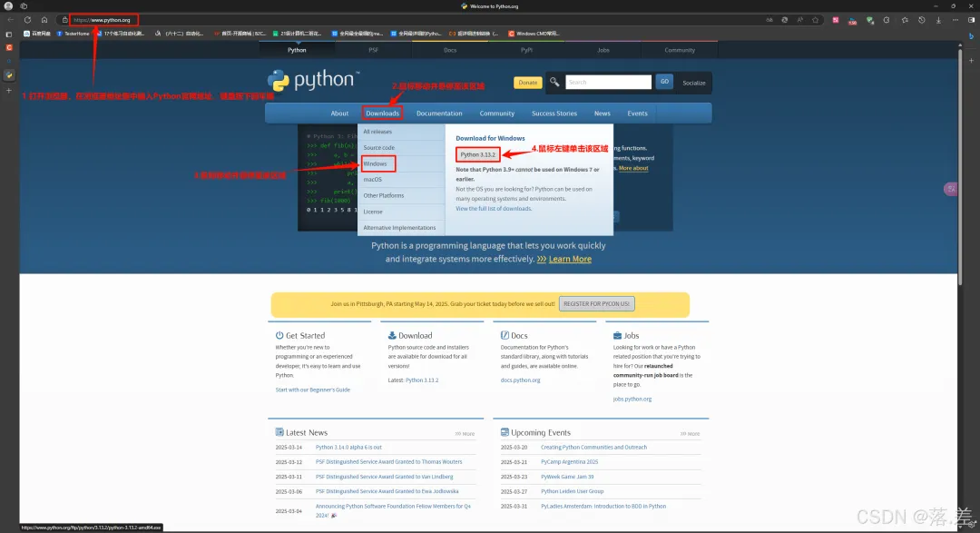Click the Python 3.13.2 download button
Image resolution: width=980 pixels, height=533 pixels.
point(477,154)
